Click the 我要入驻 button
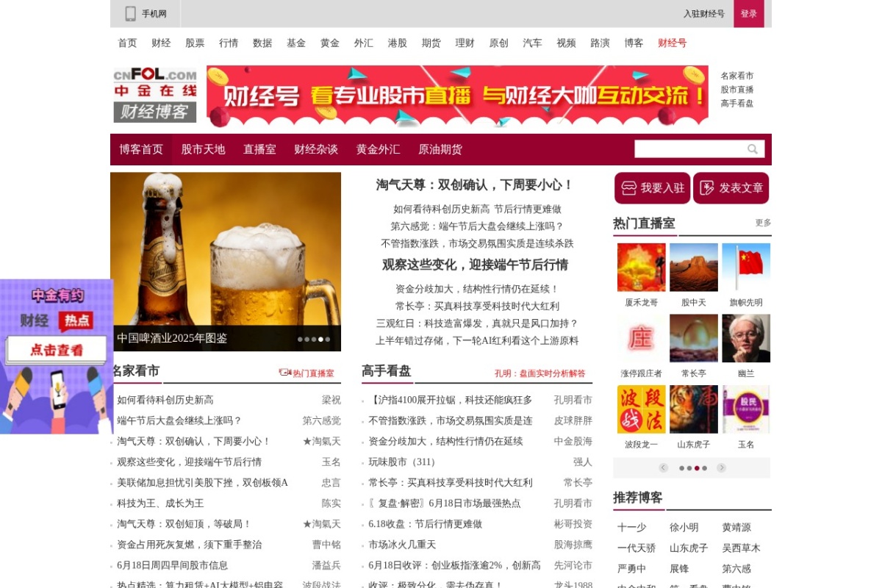882x588 pixels. [x=652, y=188]
